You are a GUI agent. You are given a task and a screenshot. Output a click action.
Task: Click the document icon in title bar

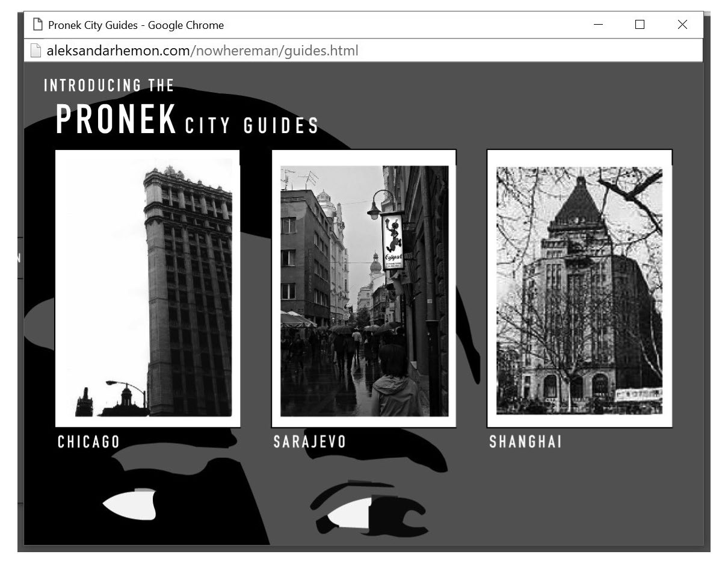38,25
